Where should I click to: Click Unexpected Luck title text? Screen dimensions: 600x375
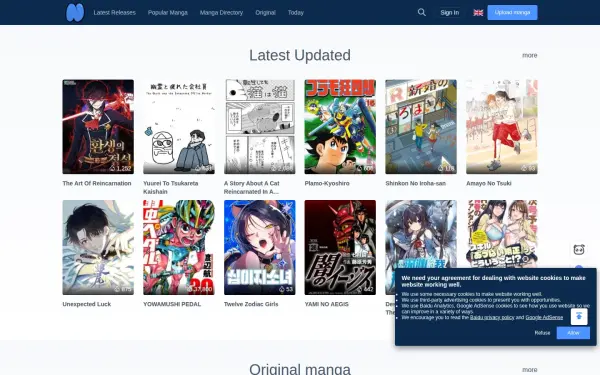click(x=86, y=304)
